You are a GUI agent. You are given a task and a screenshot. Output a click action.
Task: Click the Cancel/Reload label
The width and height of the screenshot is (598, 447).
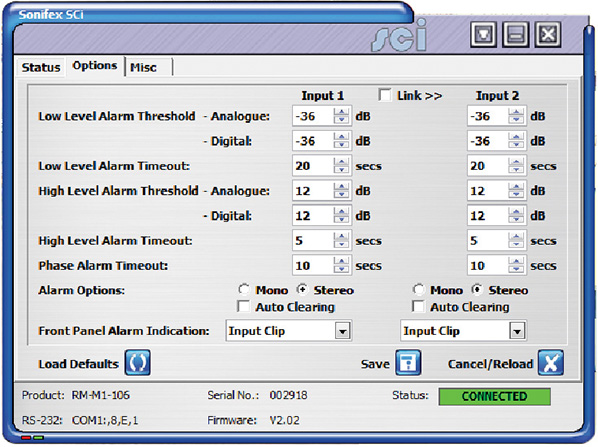pos(490,364)
